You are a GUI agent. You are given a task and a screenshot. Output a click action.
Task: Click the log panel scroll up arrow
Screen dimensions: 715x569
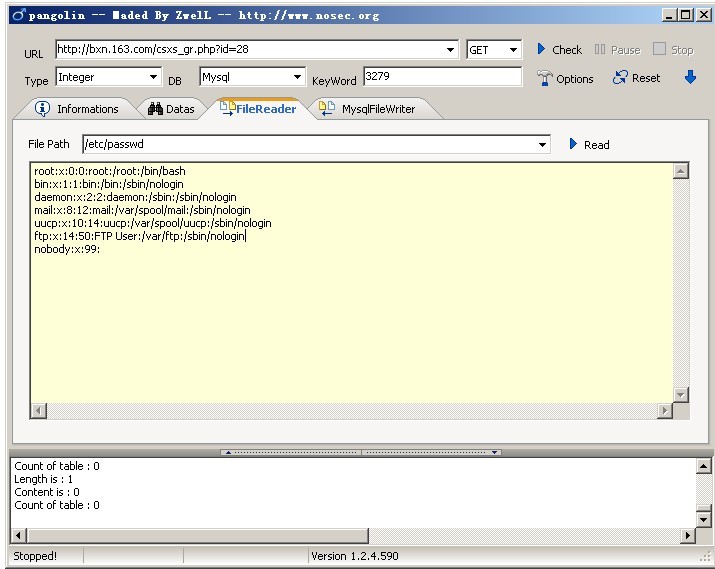(x=703, y=466)
